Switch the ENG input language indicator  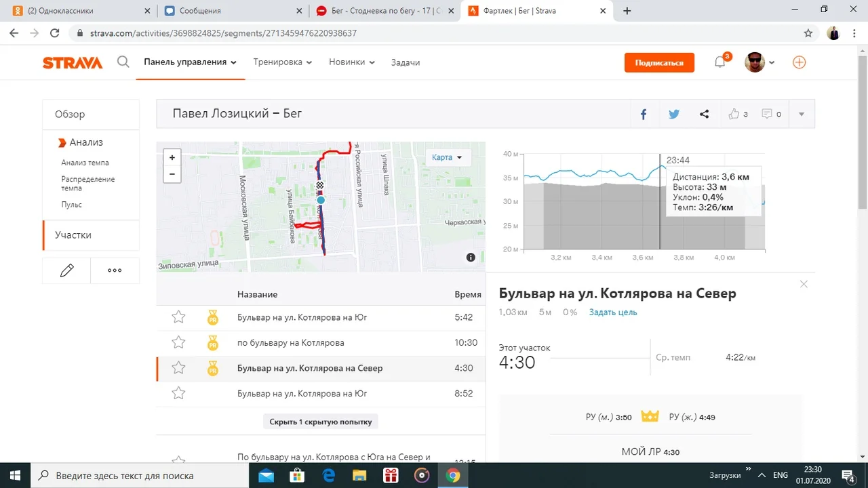tap(781, 475)
